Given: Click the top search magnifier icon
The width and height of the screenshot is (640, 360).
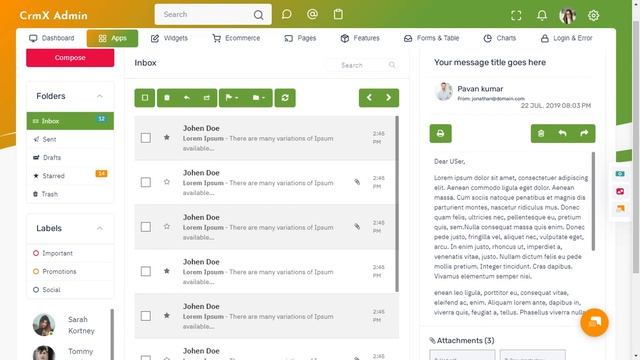Looking at the screenshot, I should (258, 15).
